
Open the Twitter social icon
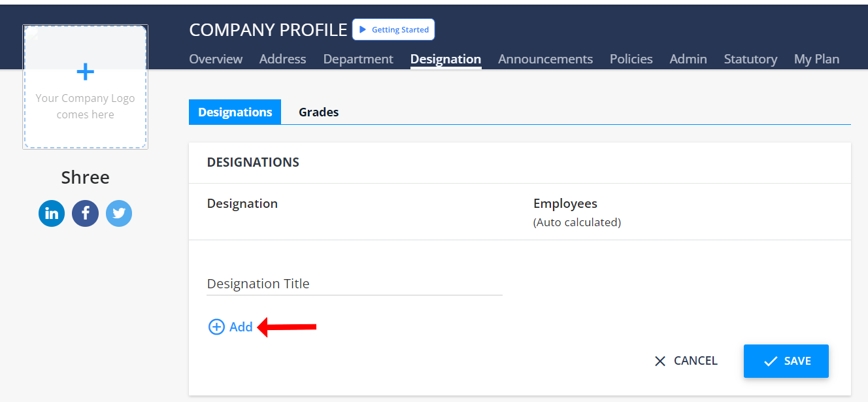coord(119,213)
